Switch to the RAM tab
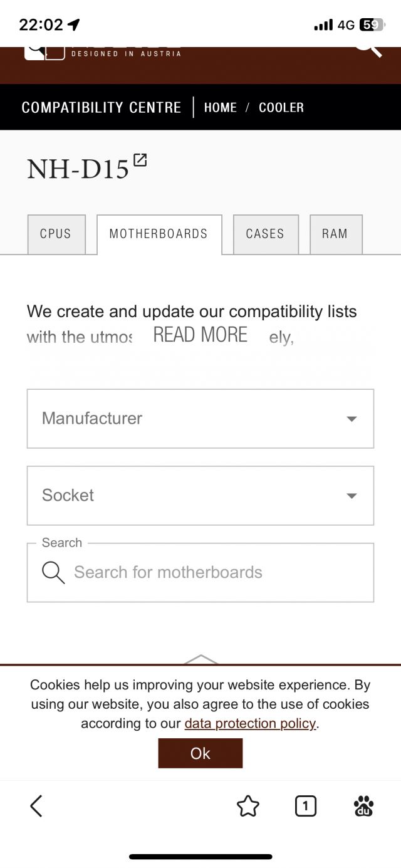Screen dimensions: 401x868 335,234
